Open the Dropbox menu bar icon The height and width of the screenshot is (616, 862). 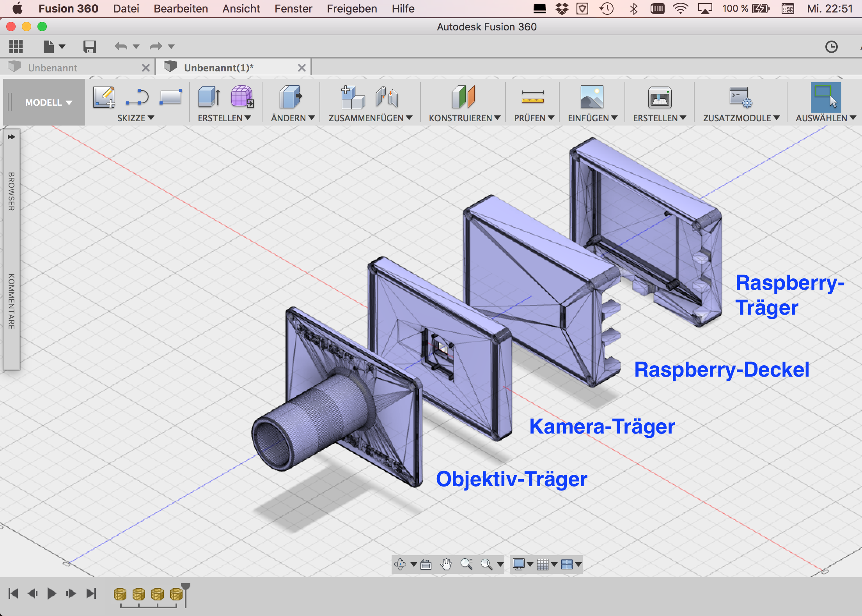[x=562, y=9]
